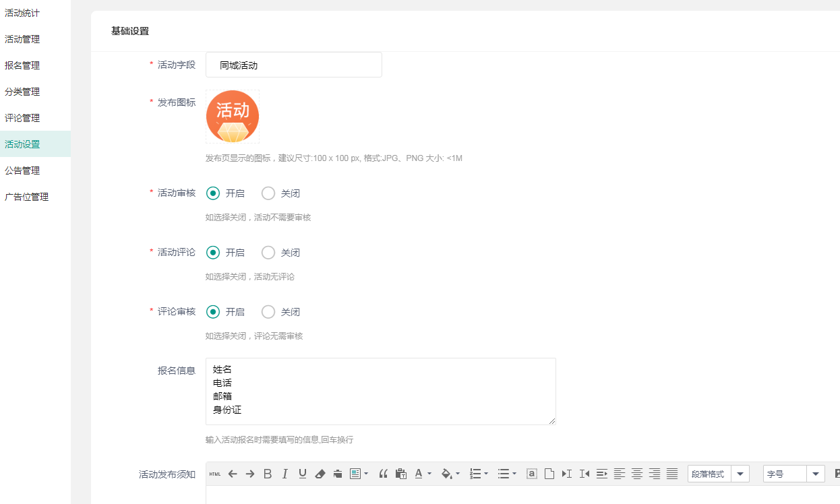Screen dimensions: 840x504
Task: Click the Bold formatting icon
Action: 268,474
